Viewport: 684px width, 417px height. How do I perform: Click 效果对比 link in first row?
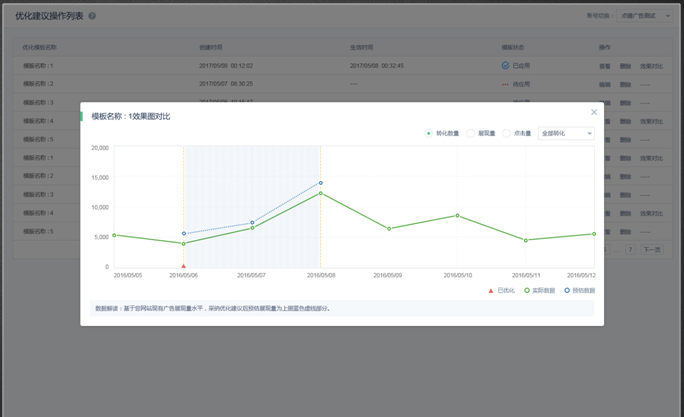point(651,66)
